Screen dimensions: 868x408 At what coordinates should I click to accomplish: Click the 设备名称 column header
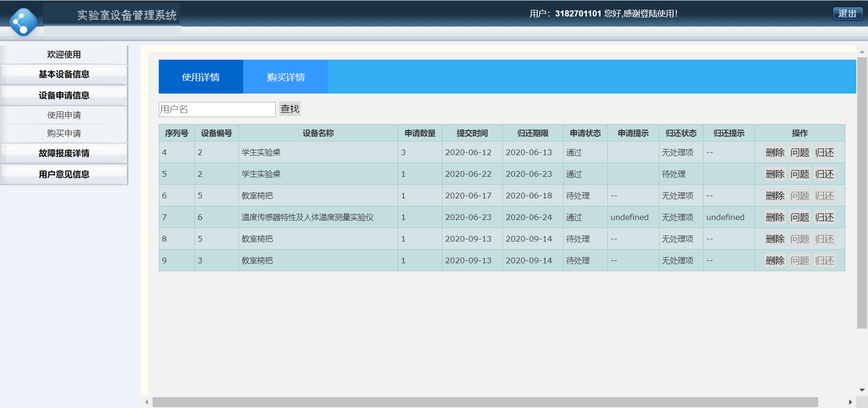318,133
